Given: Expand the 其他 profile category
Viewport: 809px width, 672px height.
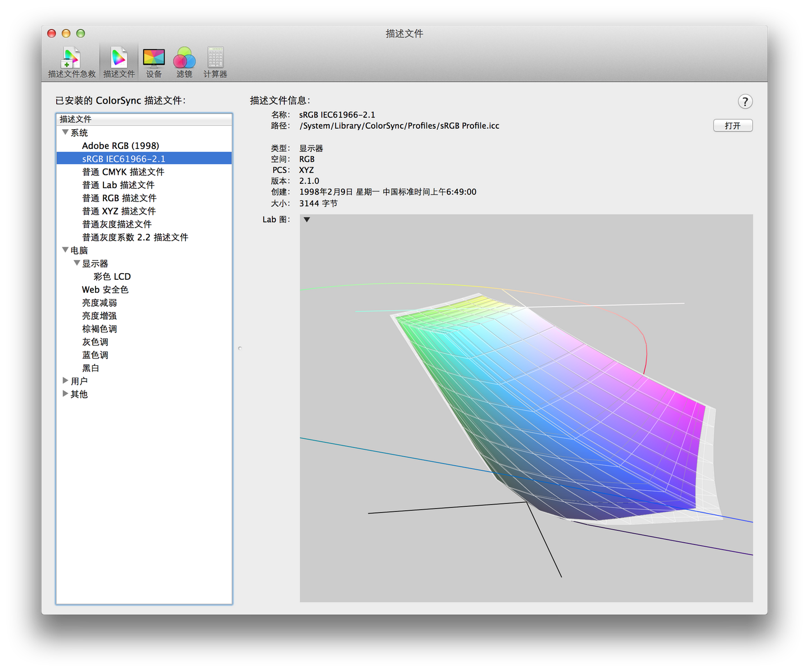Looking at the screenshot, I should (x=65, y=394).
